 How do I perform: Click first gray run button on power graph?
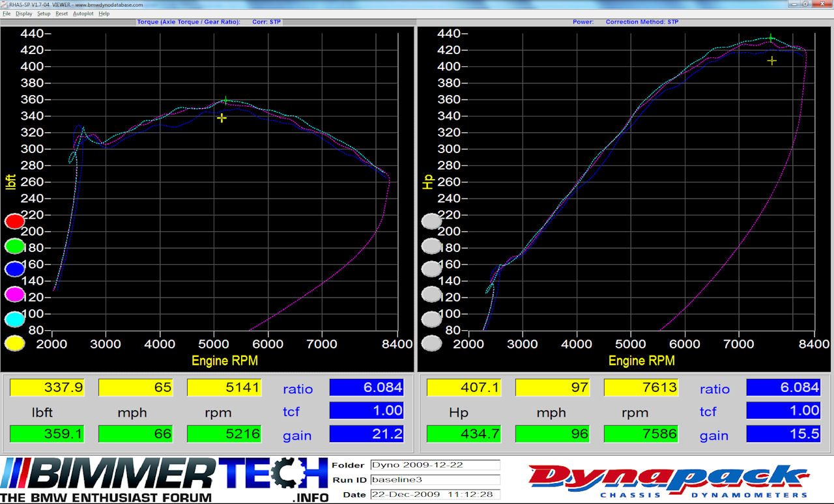[431, 221]
